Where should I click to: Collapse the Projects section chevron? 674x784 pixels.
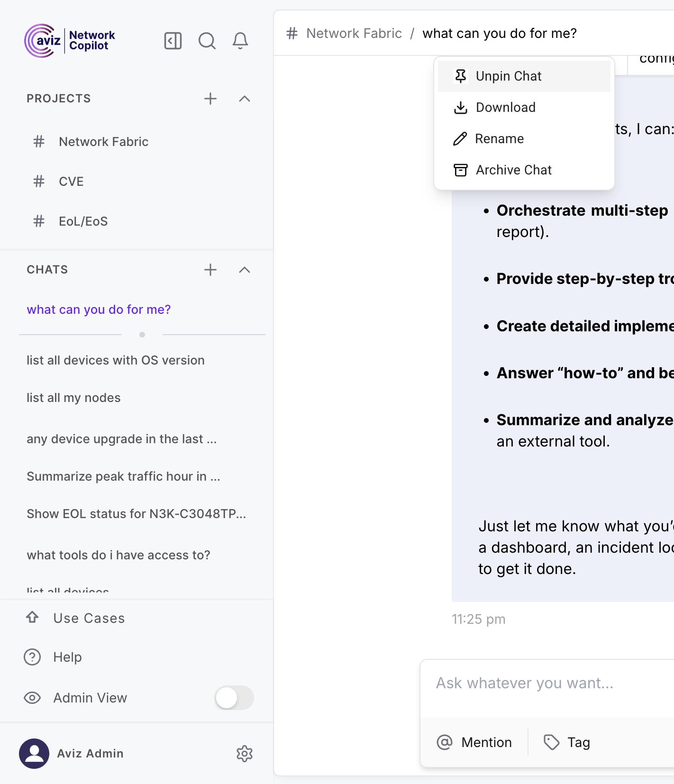pos(245,99)
